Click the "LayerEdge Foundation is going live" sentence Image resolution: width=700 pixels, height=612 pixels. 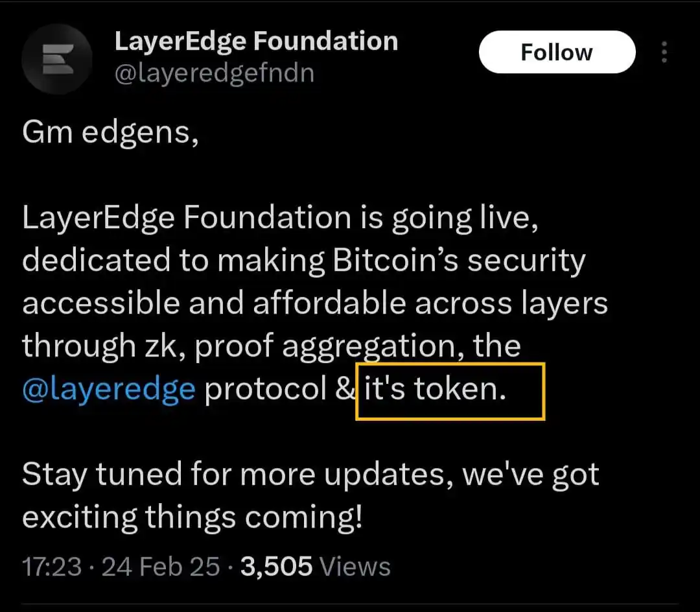pos(280,219)
